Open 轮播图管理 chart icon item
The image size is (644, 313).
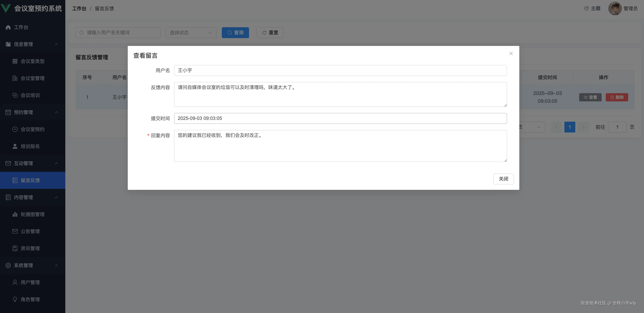tap(15, 214)
